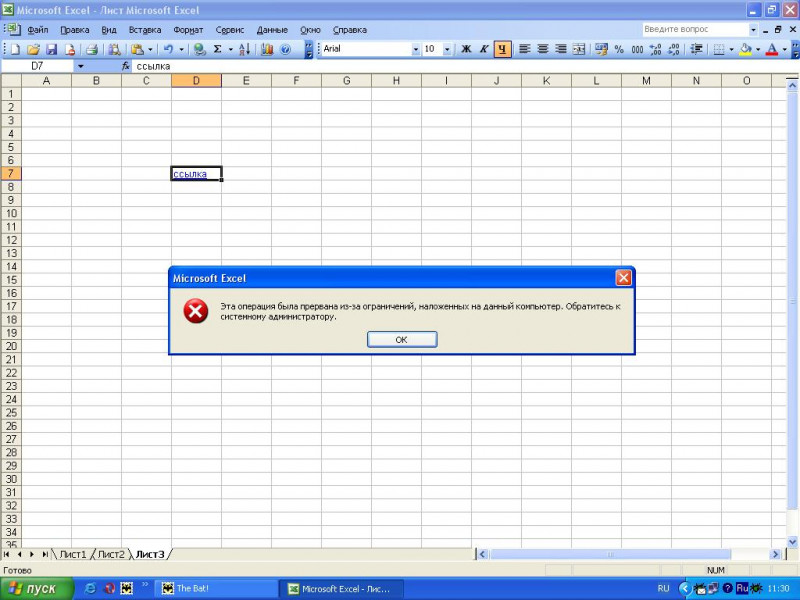This screenshot has height=600, width=800.
Task: Decrease decimal places
Action: [673, 49]
